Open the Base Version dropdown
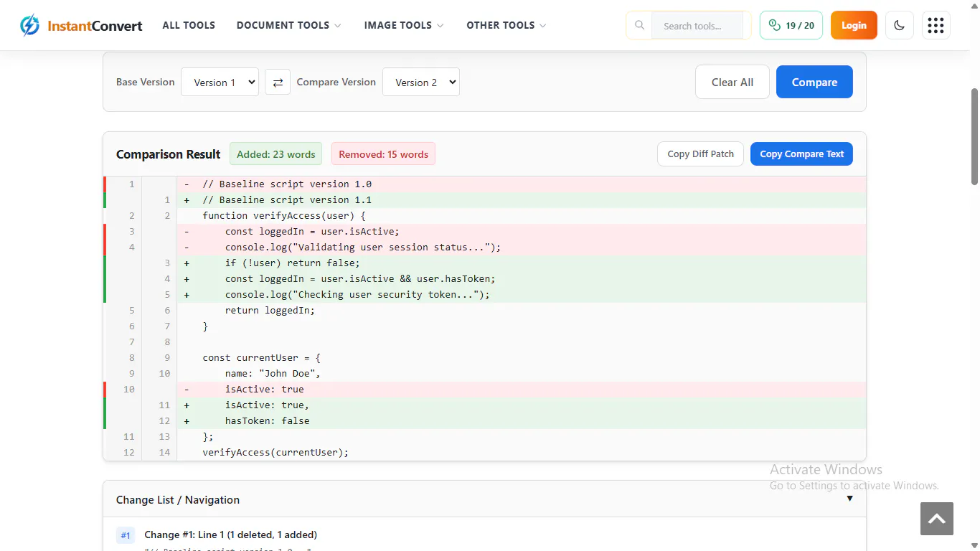 pos(220,82)
